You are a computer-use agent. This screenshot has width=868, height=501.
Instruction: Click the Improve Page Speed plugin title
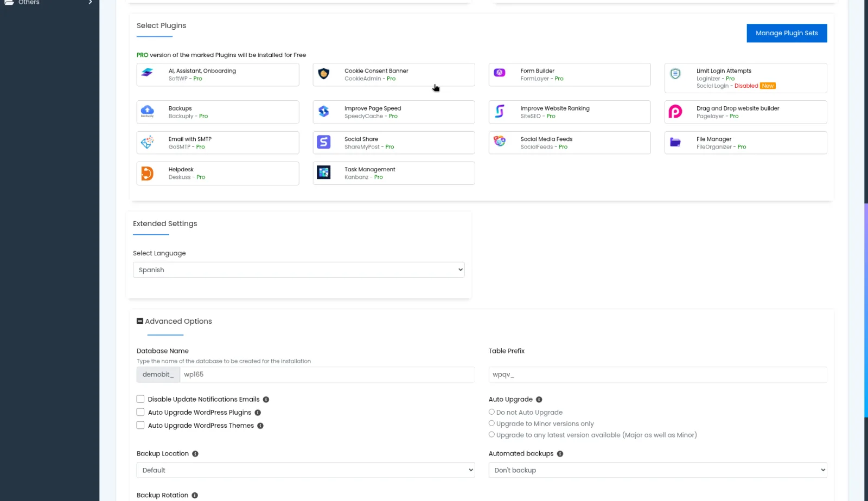[373, 108]
